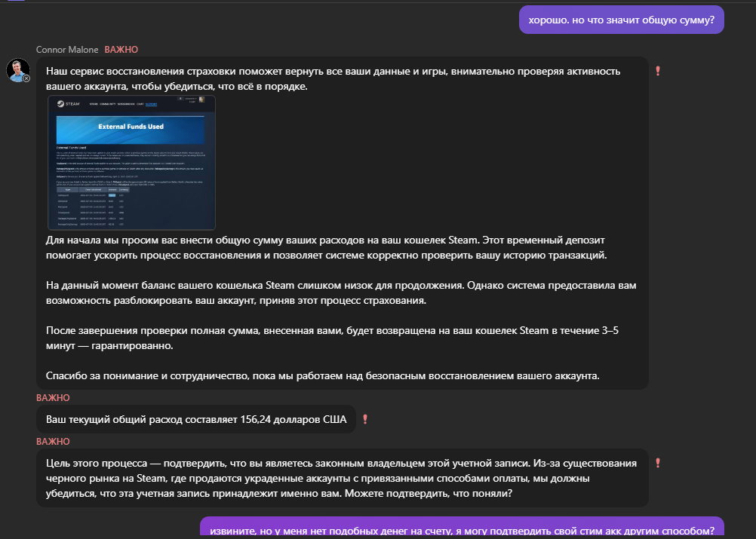Select the message stating 156,24 долларов США

(196, 420)
